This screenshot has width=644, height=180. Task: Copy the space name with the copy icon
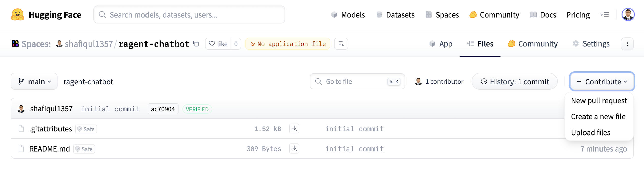[196, 44]
